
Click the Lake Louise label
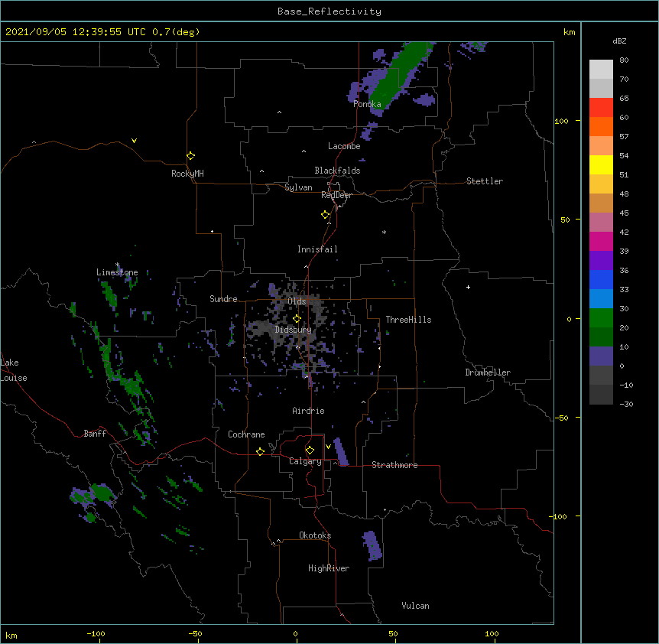pyautogui.click(x=14, y=370)
